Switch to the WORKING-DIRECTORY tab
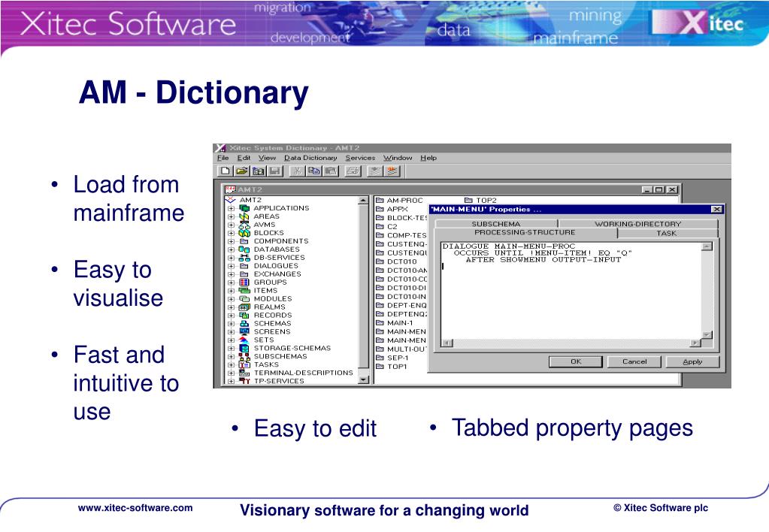769x532 pixels. pos(638,224)
